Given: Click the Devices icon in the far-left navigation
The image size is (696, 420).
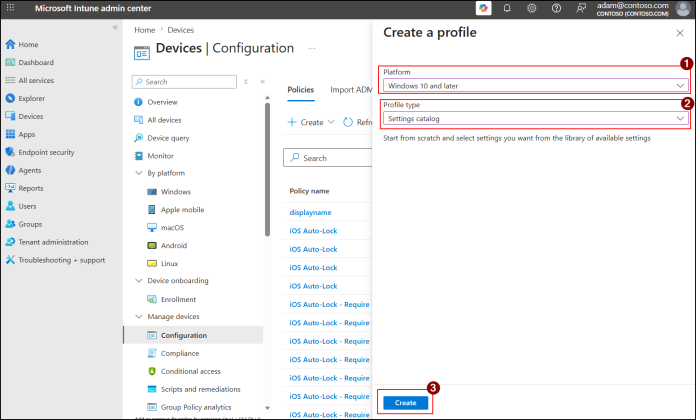Looking at the screenshot, I should 10,116.
